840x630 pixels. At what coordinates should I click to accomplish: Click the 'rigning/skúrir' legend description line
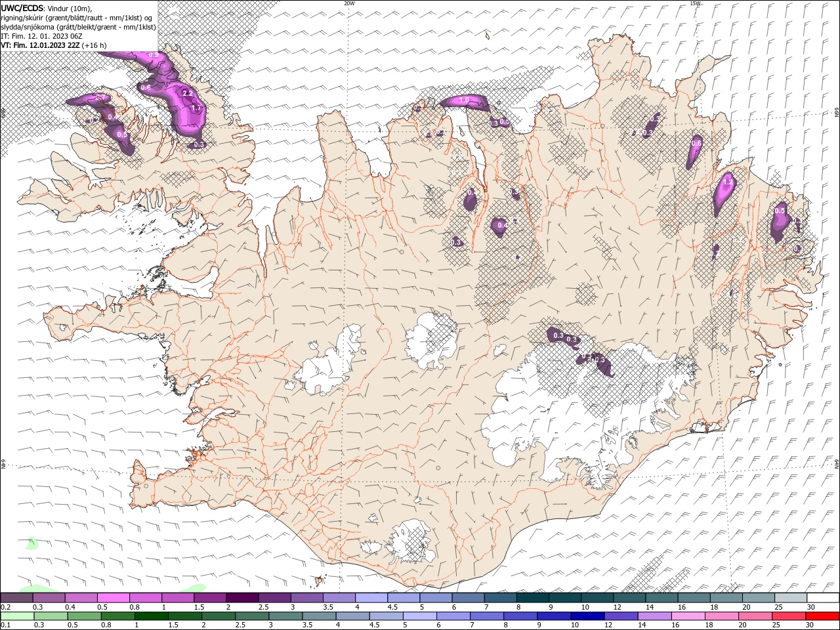[x=77, y=17]
